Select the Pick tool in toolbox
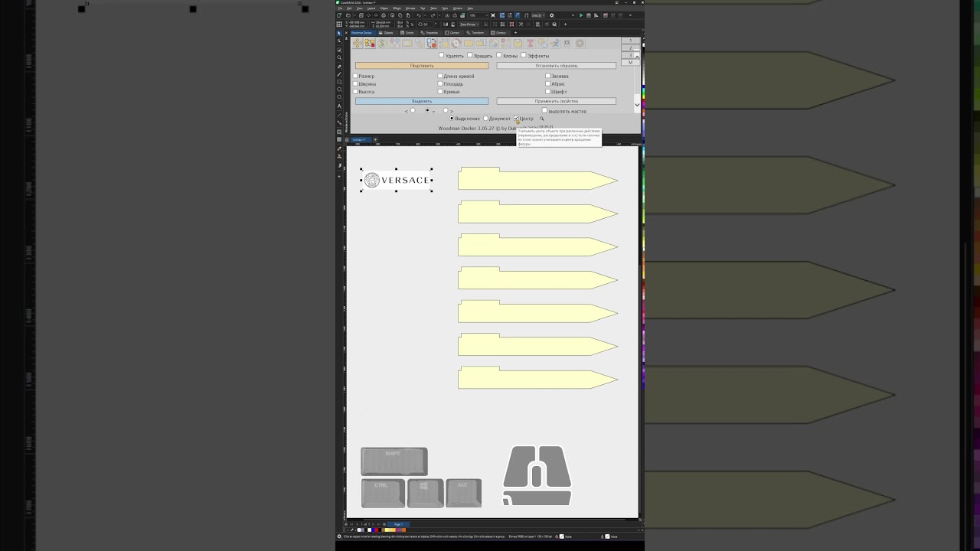Viewport: 980px width, 551px height. pyautogui.click(x=339, y=33)
